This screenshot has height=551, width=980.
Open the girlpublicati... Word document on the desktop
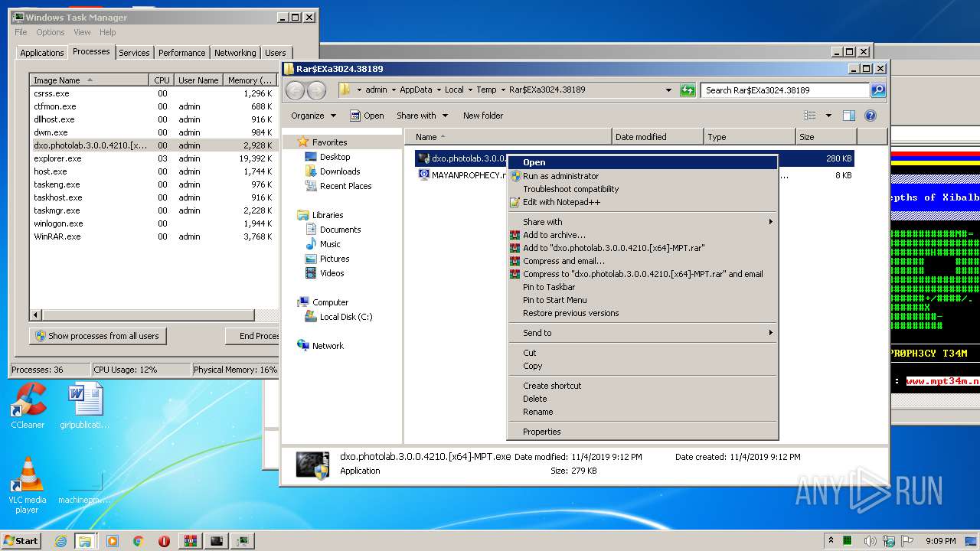84,406
